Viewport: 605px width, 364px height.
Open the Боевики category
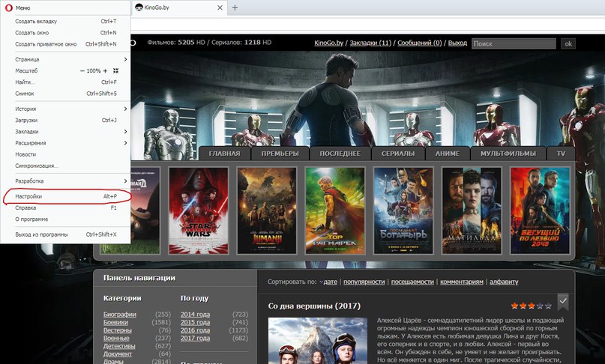115,322
